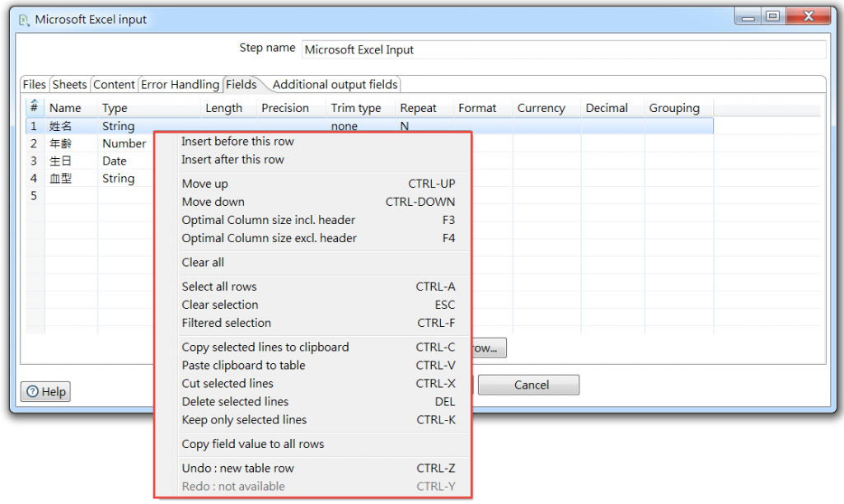The height and width of the screenshot is (504, 844).
Task: Click the Cancel button
Action: pos(528,385)
